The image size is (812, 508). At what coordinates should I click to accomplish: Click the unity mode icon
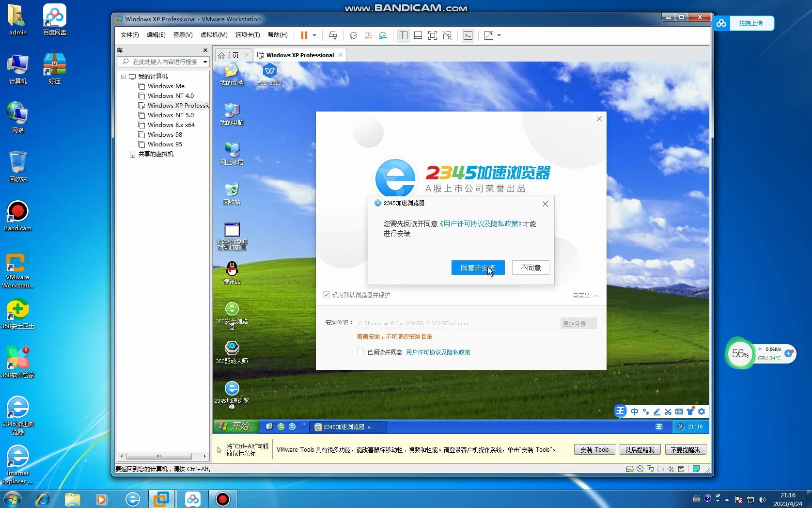[447, 35]
